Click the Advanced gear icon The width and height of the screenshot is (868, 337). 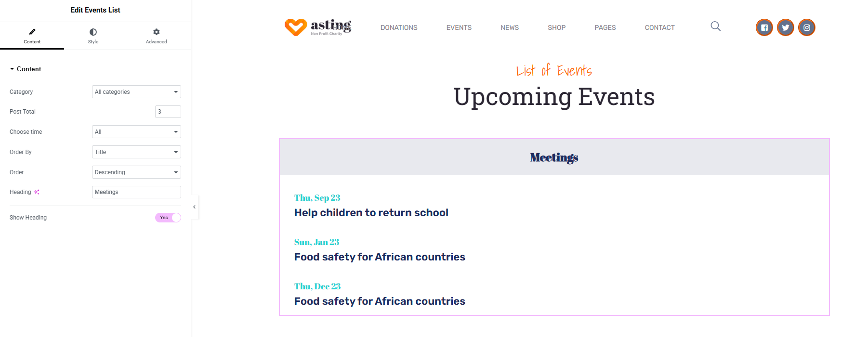point(157,32)
